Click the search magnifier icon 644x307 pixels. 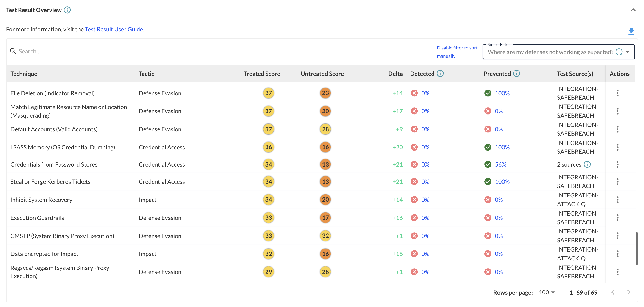(13, 51)
